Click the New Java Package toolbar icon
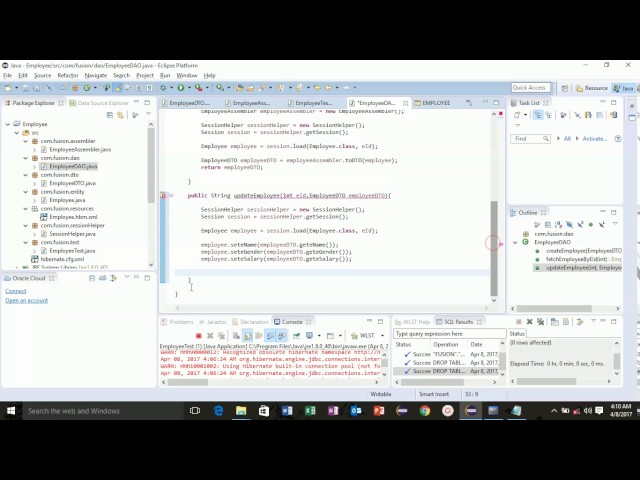 click(x=75, y=88)
